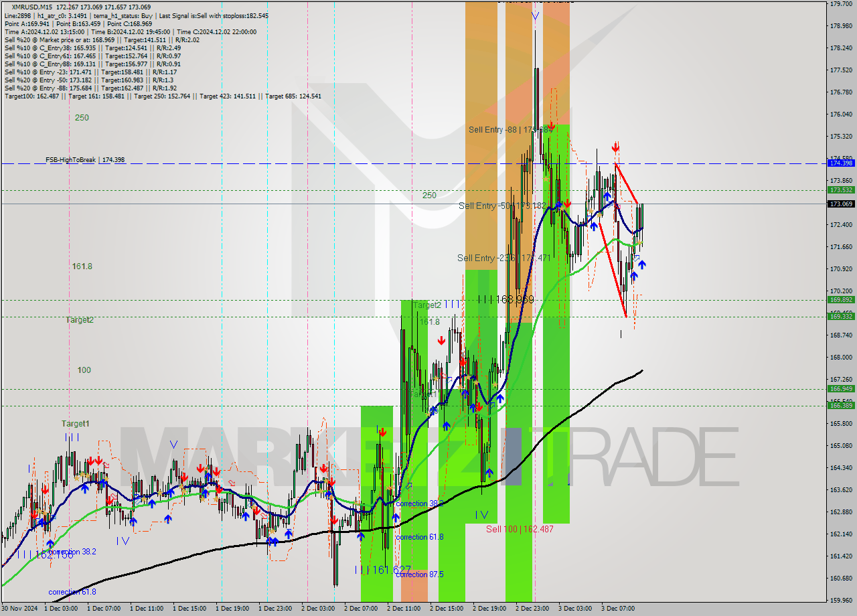Click the I I I 162.166 wave label
This screenshot has height=616, width=857.
(x=46, y=555)
